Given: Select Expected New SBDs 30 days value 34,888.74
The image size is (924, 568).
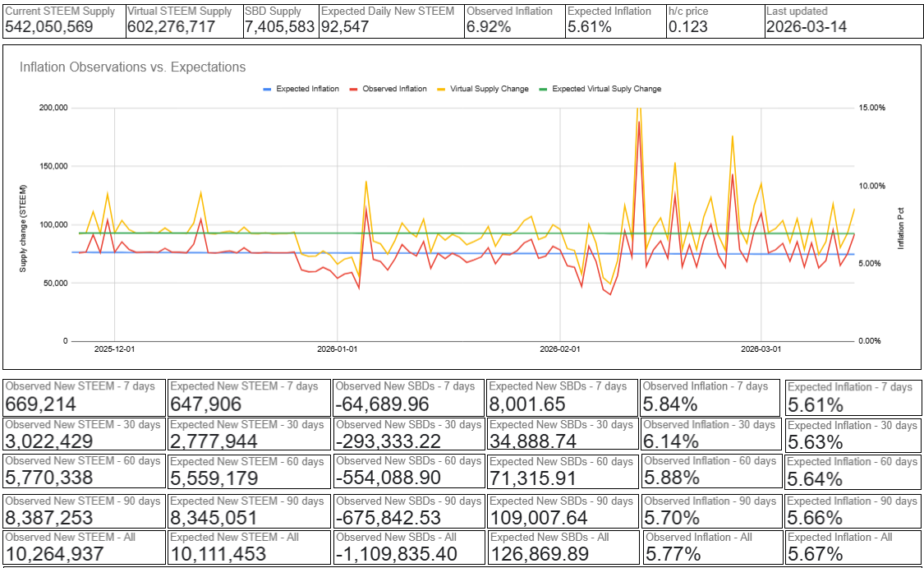Looking at the screenshot, I should click(533, 441).
